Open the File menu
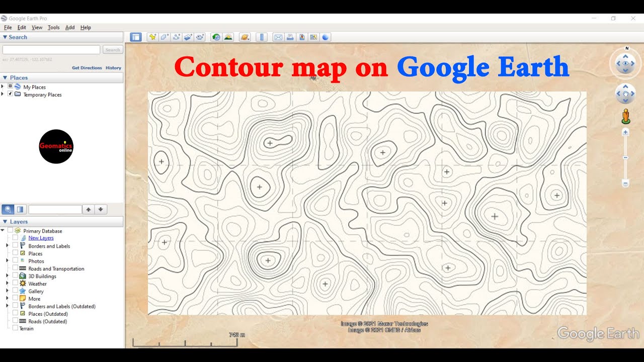Image resolution: width=644 pixels, height=362 pixels. coord(8,28)
